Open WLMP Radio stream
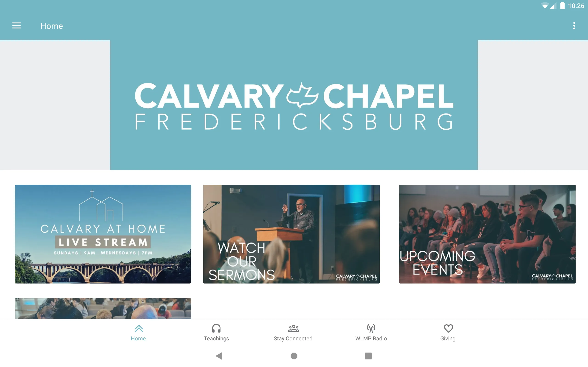 (x=371, y=332)
